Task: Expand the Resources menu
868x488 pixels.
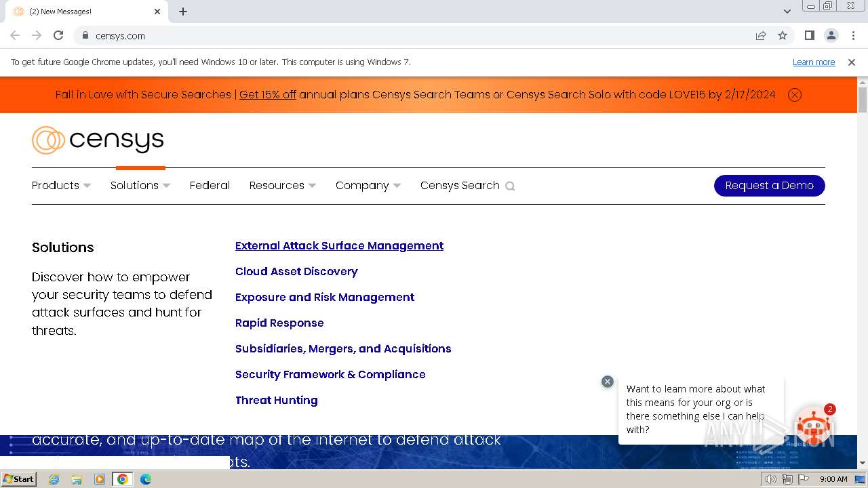Action: point(283,185)
